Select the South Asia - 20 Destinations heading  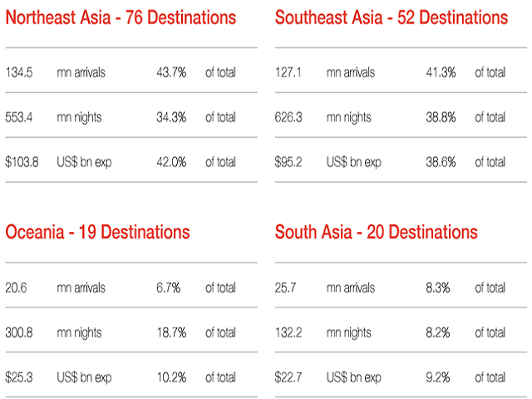(x=376, y=233)
